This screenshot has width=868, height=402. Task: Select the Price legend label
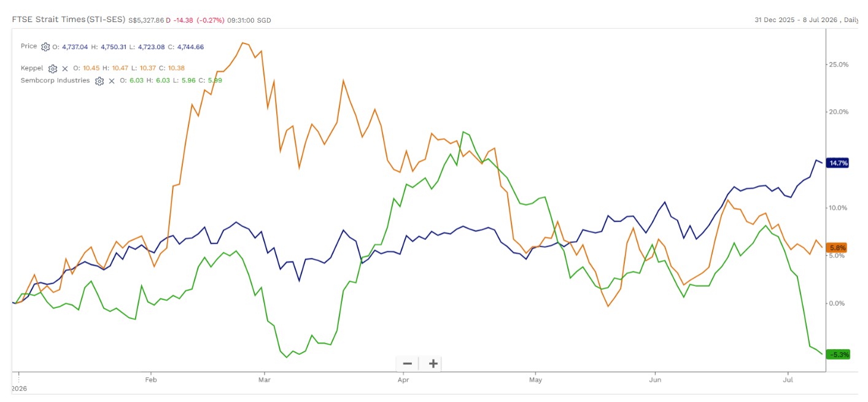coord(29,46)
